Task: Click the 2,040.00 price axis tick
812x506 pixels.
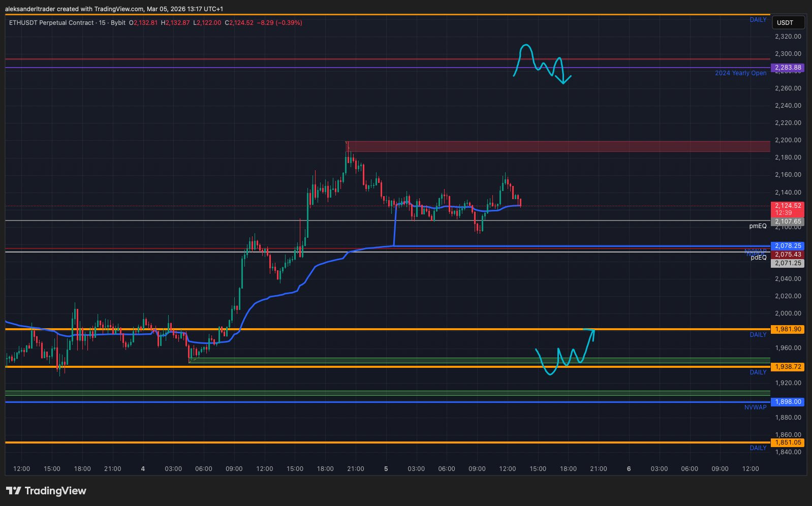Action: tap(788, 279)
